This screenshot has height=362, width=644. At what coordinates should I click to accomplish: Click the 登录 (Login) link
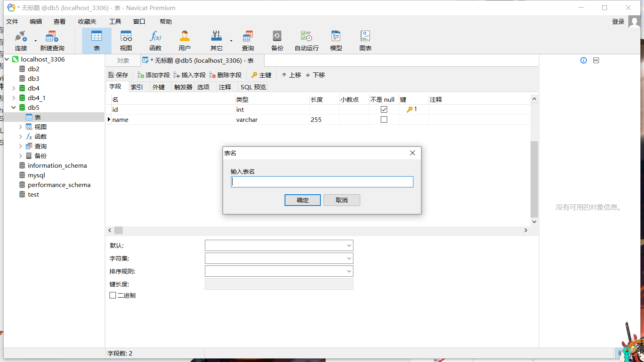[618, 22]
